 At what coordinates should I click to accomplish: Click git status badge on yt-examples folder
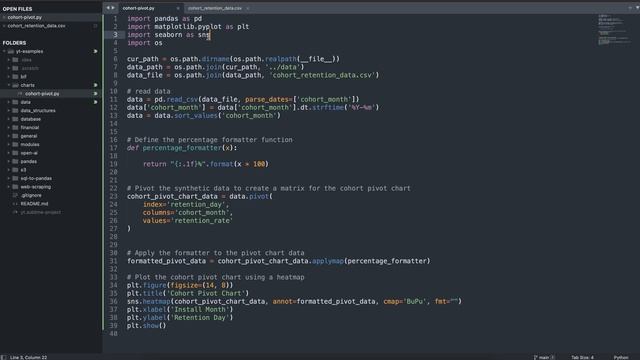[x=96, y=51]
